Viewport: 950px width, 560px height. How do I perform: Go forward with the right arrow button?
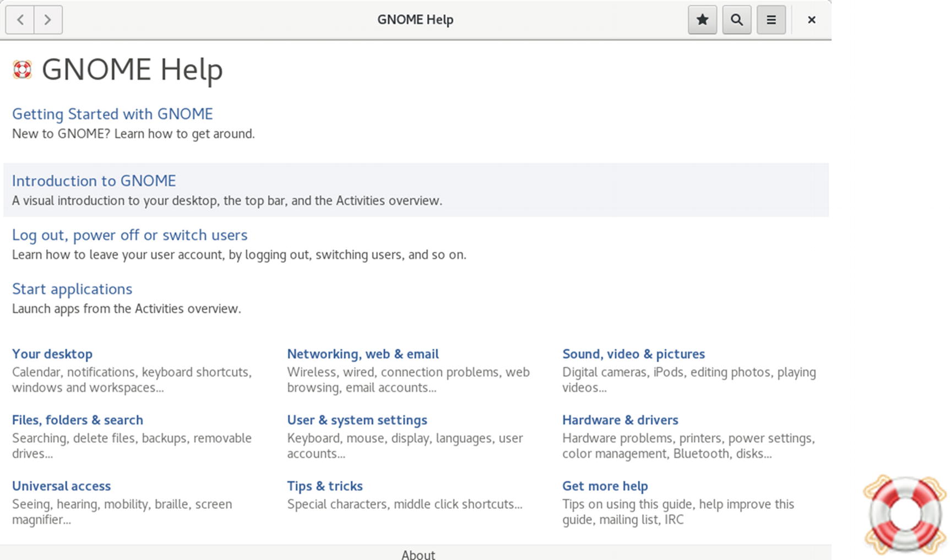(48, 20)
